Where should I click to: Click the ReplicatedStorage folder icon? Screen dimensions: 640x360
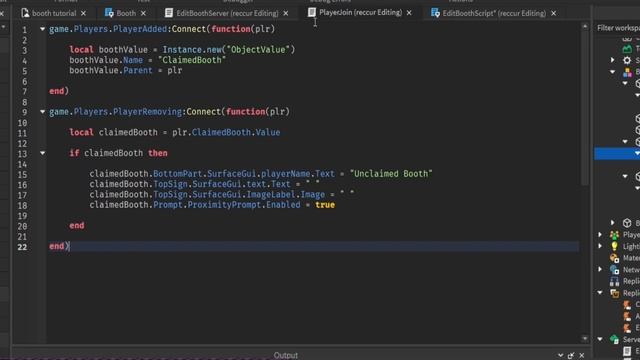pos(614,293)
